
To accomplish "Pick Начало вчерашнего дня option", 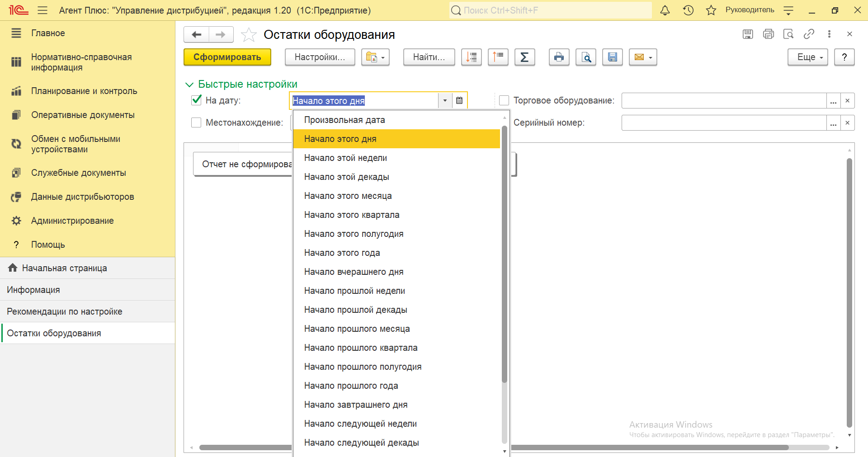I will 396,272.
